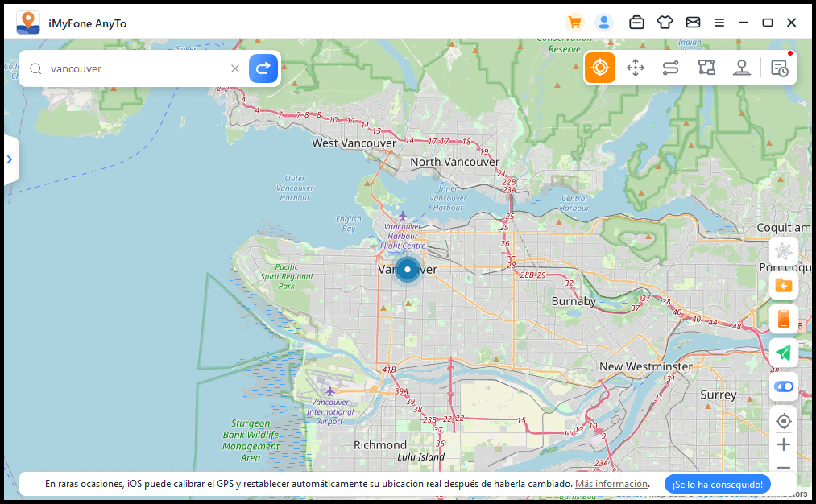Open the historical records panel
The width and height of the screenshot is (816, 504).
(778, 68)
